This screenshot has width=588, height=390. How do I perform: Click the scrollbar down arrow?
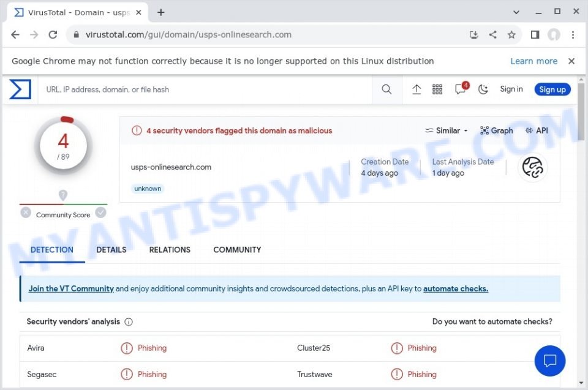coord(581,383)
